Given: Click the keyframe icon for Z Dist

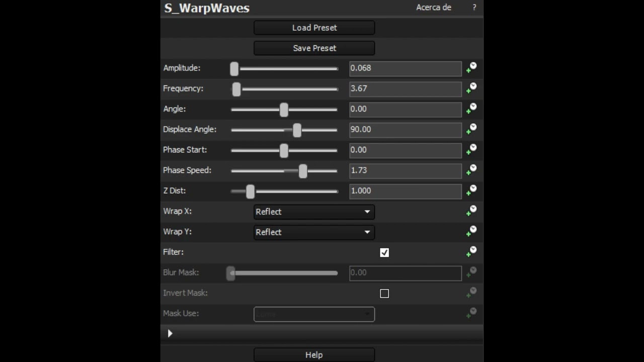Looking at the screenshot, I should click(x=471, y=191).
